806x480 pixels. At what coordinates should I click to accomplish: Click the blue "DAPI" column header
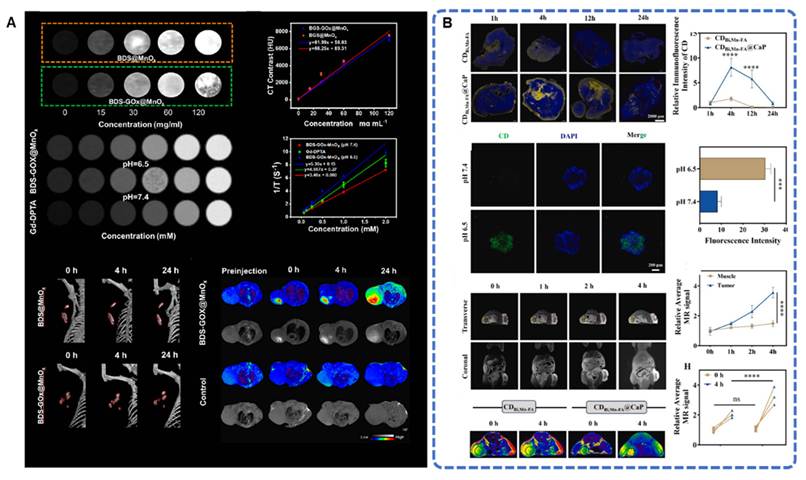coord(568,136)
